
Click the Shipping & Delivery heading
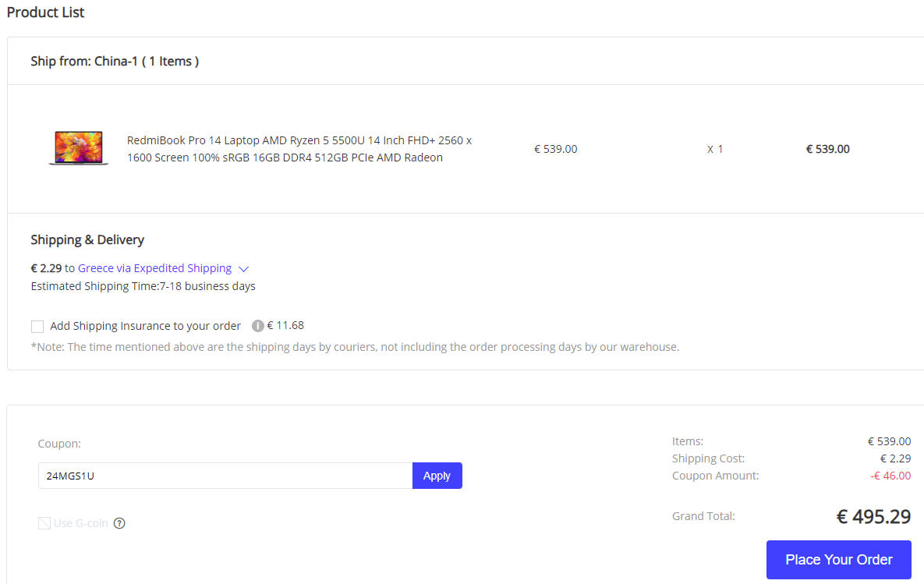coord(87,240)
